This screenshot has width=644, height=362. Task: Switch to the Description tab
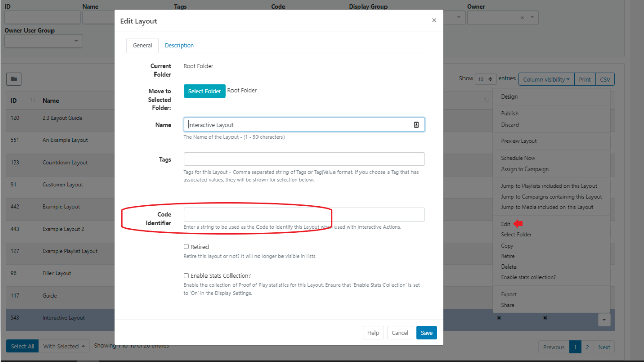coord(179,45)
